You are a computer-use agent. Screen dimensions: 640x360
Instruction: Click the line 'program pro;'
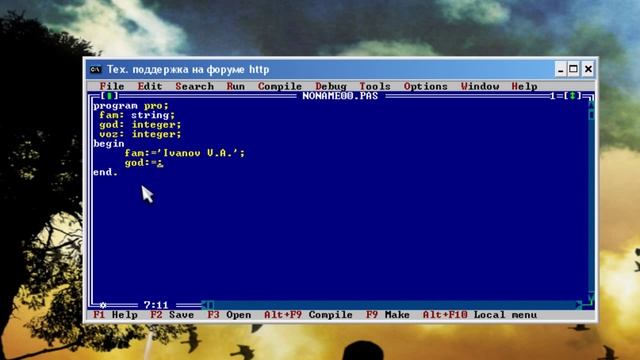131,106
